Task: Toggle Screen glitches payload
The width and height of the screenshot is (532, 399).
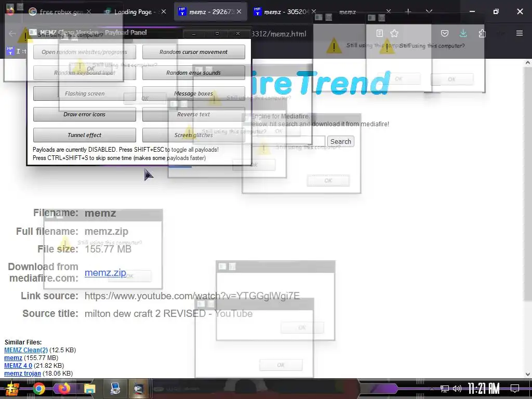Action: point(193,135)
